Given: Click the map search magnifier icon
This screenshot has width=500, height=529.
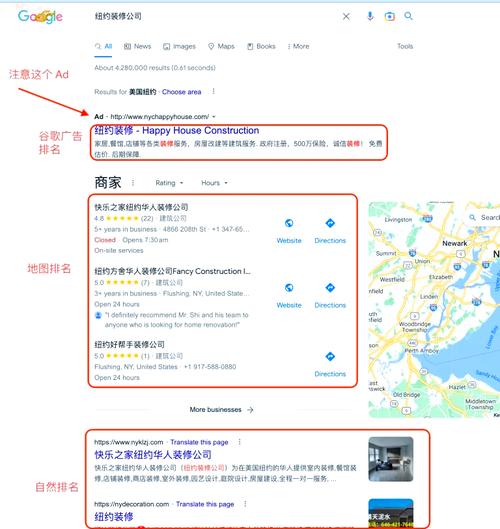Looking at the screenshot, I should (x=473, y=218).
